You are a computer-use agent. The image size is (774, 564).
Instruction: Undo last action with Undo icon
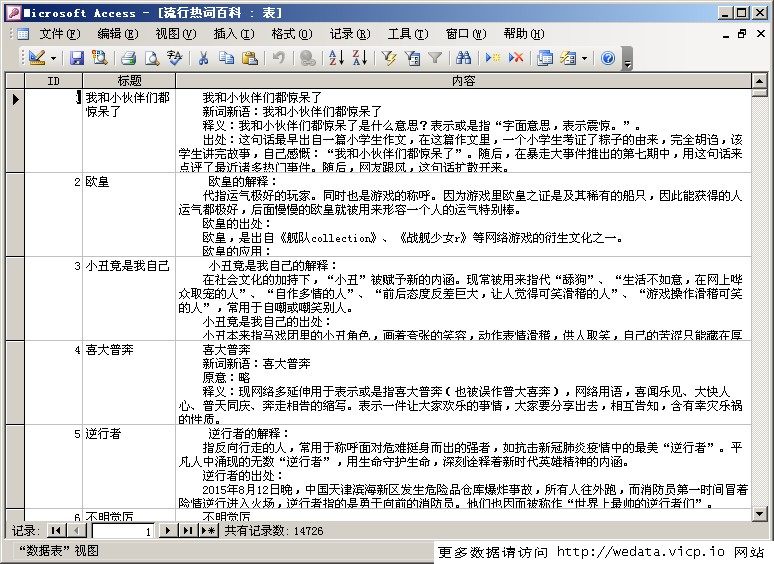(x=278, y=58)
